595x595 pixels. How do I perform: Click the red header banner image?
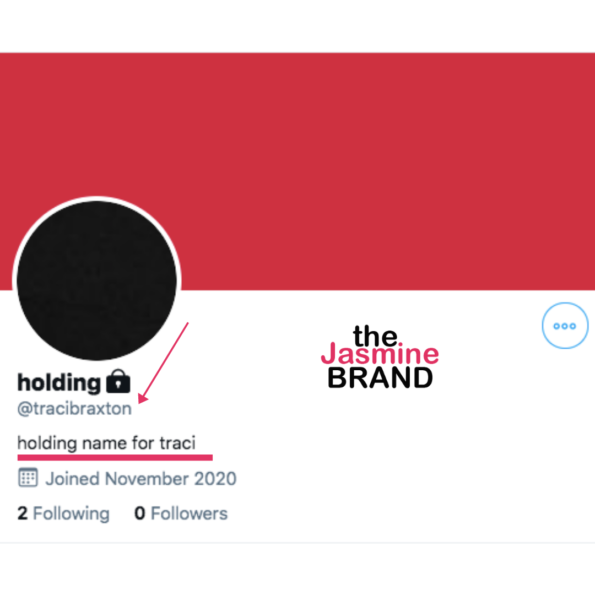(298, 171)
